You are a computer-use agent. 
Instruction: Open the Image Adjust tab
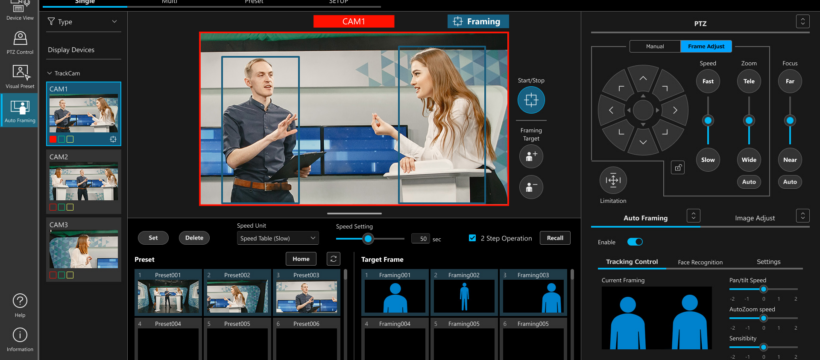click(755, 218)
